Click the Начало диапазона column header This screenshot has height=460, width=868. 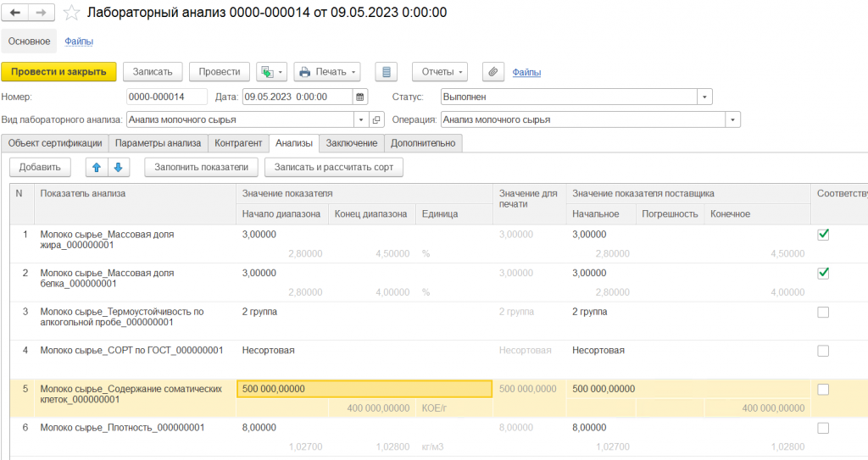tap(281, 214)
